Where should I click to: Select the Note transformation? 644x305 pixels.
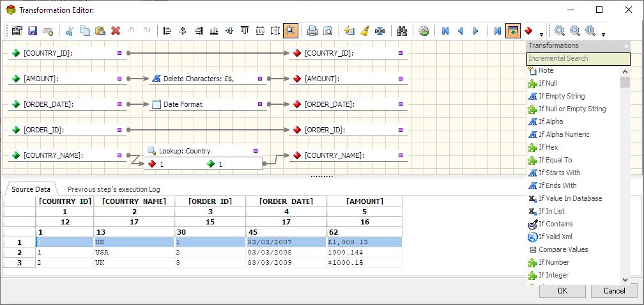coord(546,71)
